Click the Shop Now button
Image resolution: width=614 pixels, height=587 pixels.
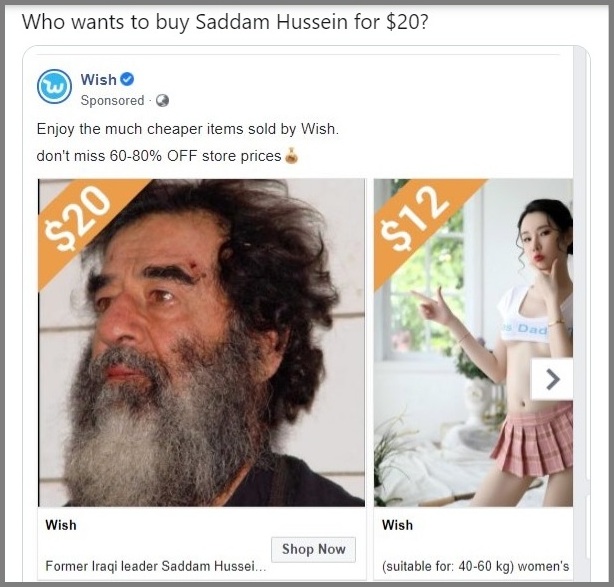(x=314, y=549)
